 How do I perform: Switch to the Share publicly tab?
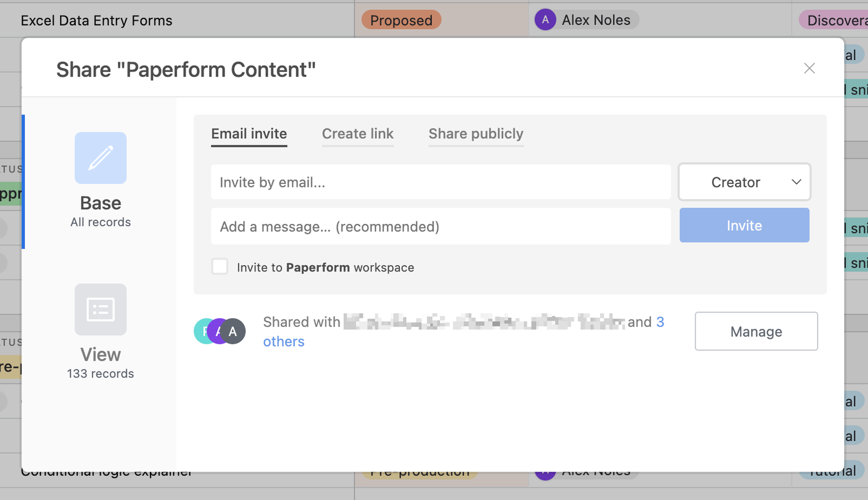pos(476,134)
